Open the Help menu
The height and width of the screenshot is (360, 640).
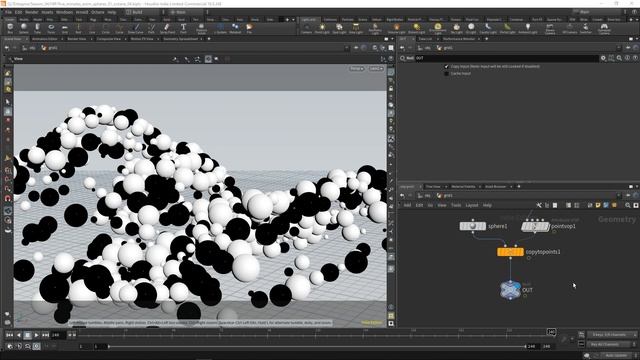pyautogui.click(x=111, y=12)
